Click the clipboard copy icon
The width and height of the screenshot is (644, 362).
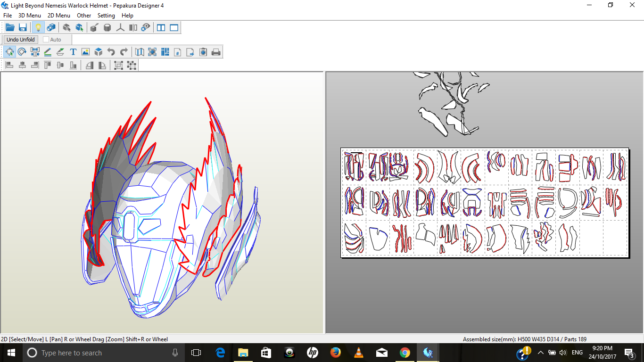(x=203, y=52)
